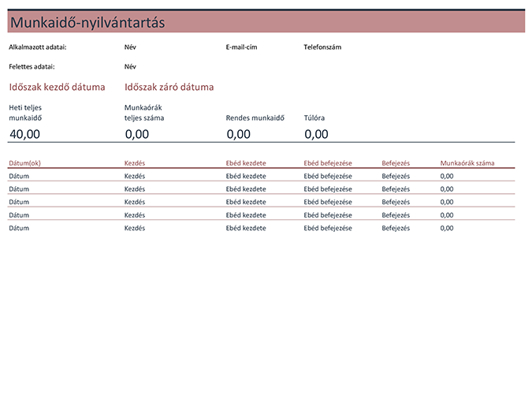This screenshot has height=410, width=532.
Task: Select Ebéd befejezése cell in first data row
Action: coord(328,176)
